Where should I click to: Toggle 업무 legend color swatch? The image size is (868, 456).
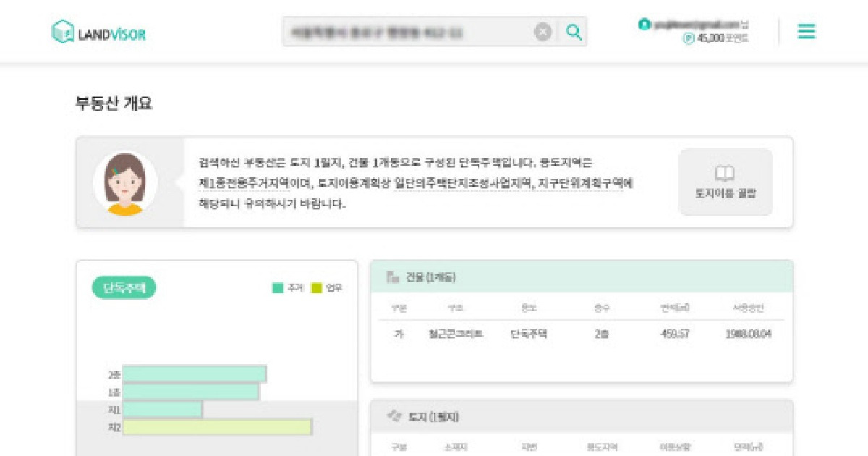(x=316, y=288)
